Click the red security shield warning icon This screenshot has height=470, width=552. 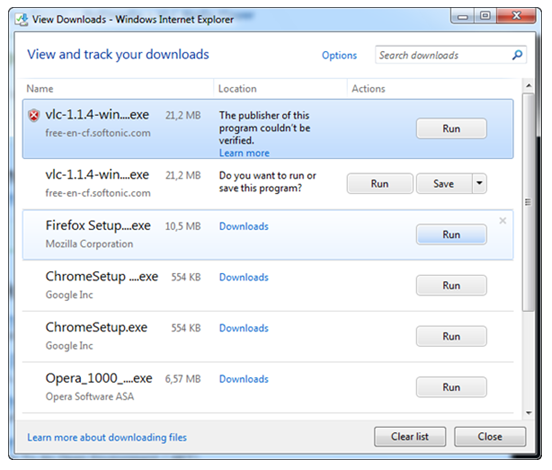34,115
